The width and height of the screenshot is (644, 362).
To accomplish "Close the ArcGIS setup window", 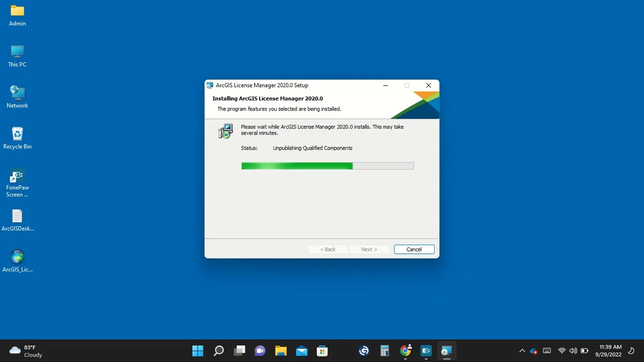I will coord(428,85).
